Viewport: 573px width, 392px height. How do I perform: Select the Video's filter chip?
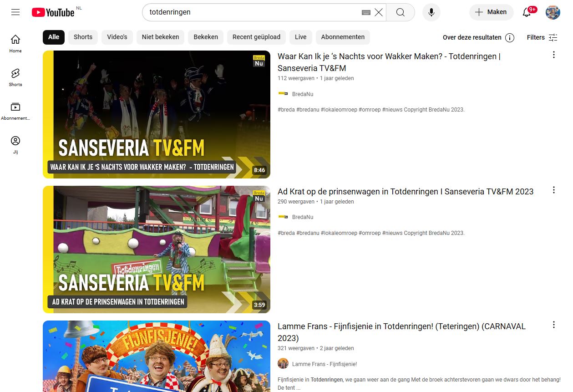(x=117, y=37)
